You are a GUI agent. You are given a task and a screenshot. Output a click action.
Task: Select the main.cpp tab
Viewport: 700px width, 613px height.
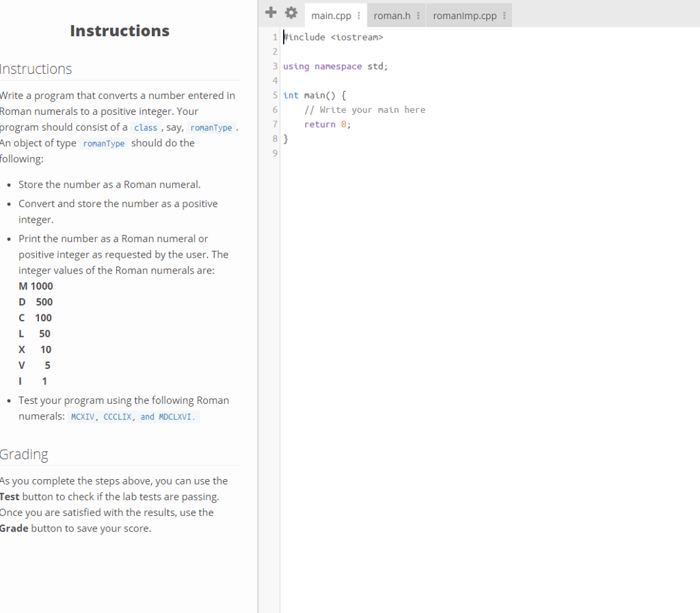330,15
